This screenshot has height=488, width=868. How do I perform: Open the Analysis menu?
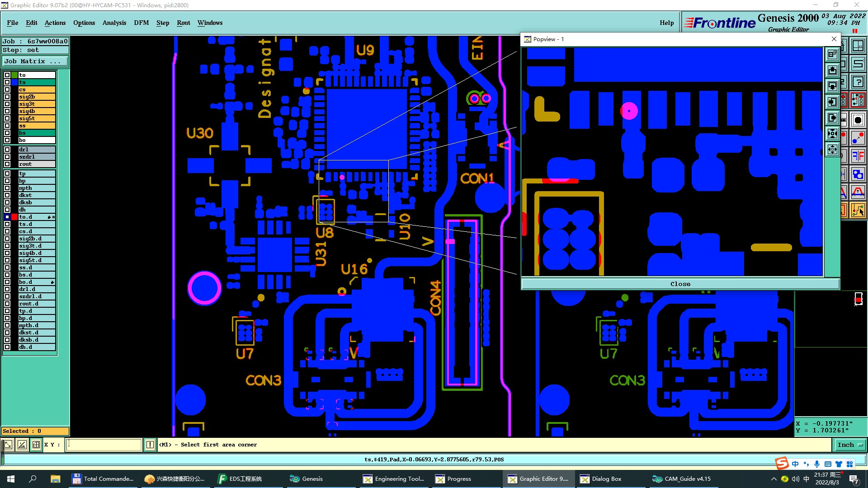[x=114, y=23]
